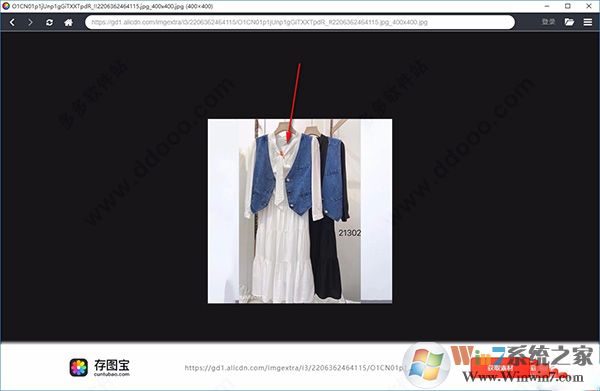This screenshot has height=391, width=600.
Task: Click the red 获取素材 button
Action: [500, 368]
